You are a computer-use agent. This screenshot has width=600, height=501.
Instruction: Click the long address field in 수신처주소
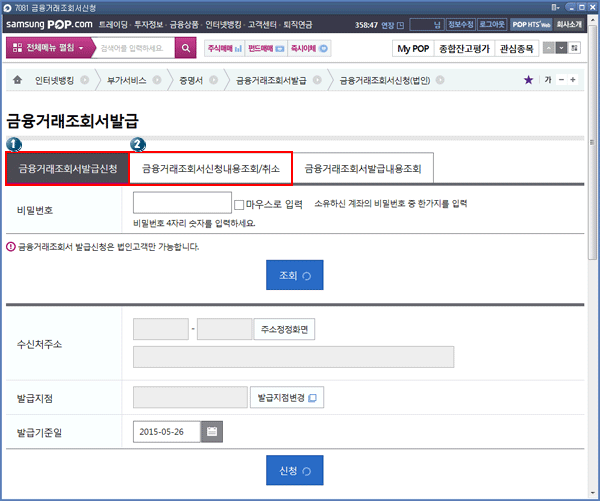(x=293, y=357)
